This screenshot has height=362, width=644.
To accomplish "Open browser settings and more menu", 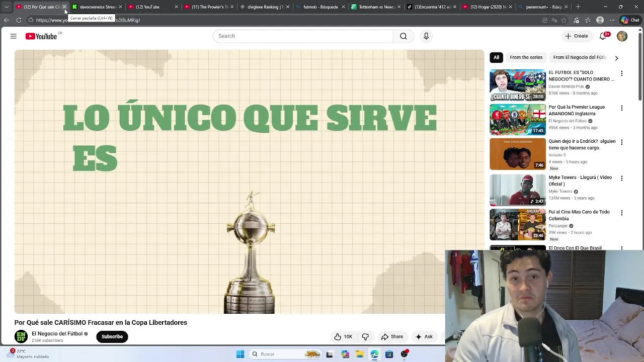I will click(612, 20).
